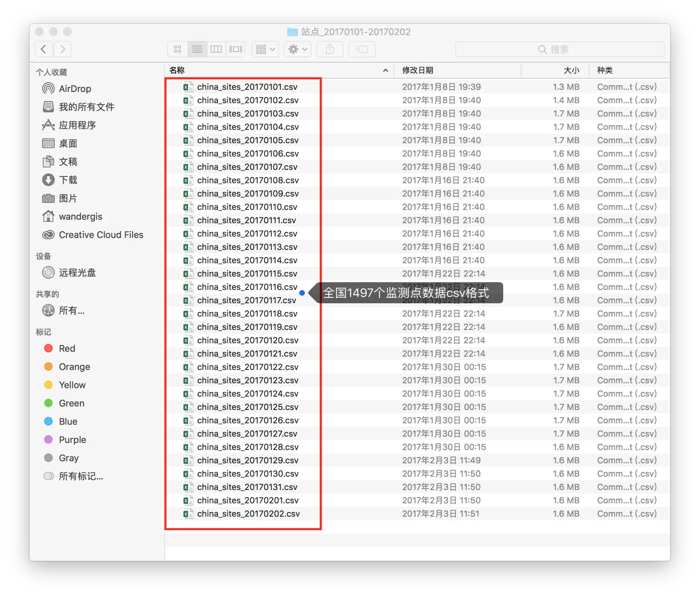The height and width of the screenshot is (596, 700).
Task: Toggle sort order arrow on 名称 column
Action: pos(385,70)
